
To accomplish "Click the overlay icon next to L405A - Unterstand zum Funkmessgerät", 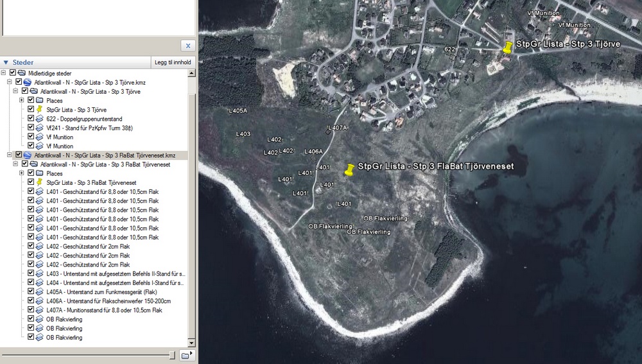I will coord(39,291).
